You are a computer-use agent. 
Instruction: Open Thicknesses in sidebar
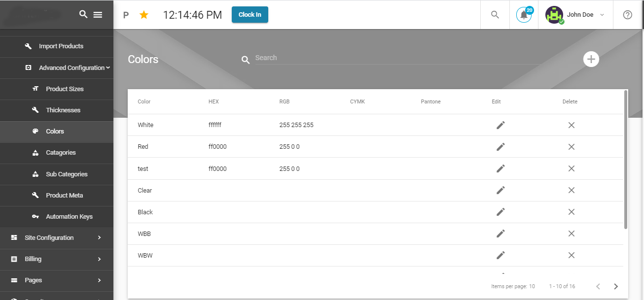(57, 110)
